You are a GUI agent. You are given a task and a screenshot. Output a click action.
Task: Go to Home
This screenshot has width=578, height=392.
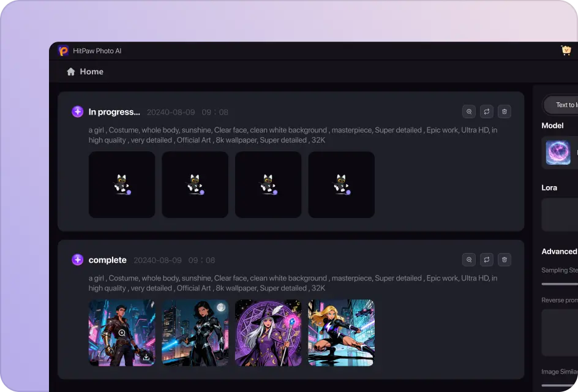85,72
